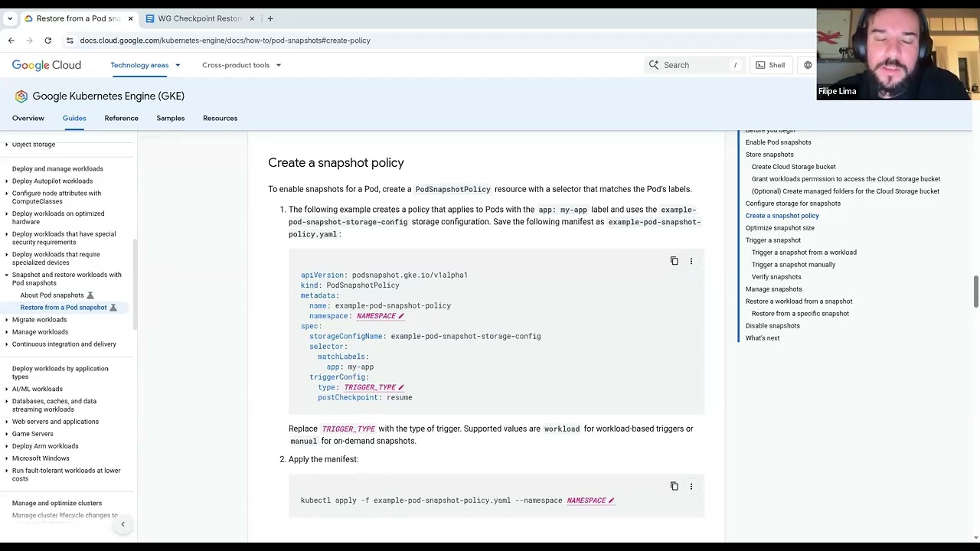The height and width of the screenshot is (551, 980).
Task: Click the Filipe Lima video thumbnail
Action: point(898,54)
